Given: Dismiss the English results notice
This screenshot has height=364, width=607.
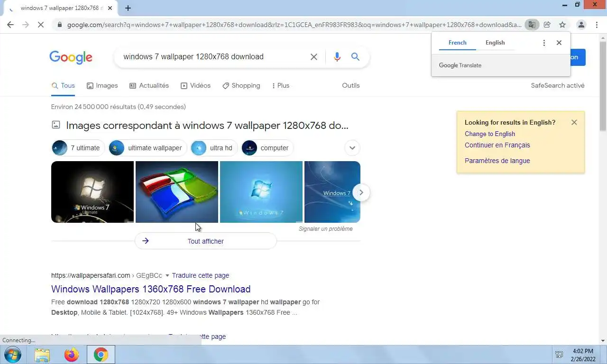Looking at the screenshot, I should 574,122.
